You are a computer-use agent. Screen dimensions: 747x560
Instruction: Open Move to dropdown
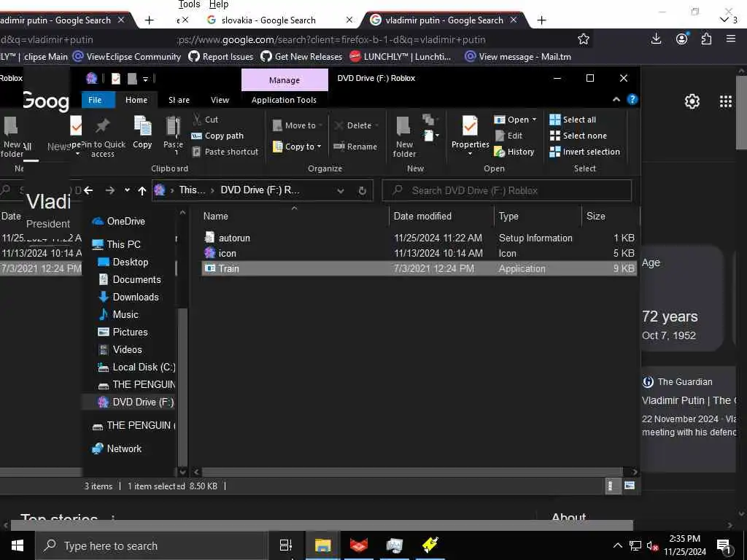[x=298, y=125]
